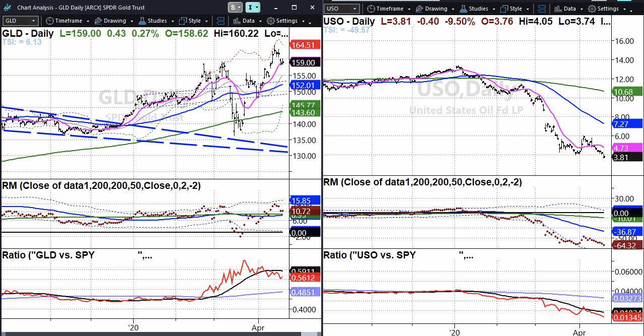Open the Style menu in GLD chart

[x=194, y=21]
